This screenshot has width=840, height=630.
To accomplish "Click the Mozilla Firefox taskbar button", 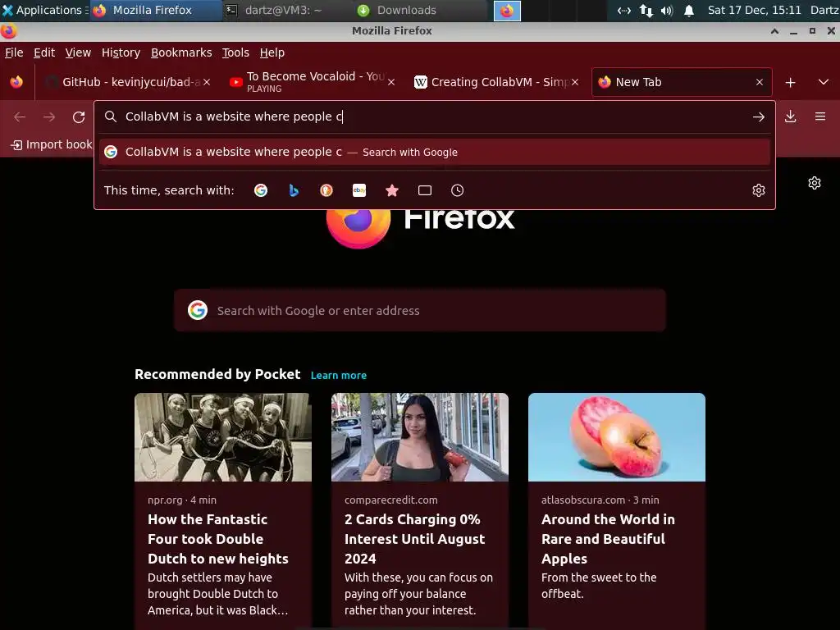I will click(155, 10).
